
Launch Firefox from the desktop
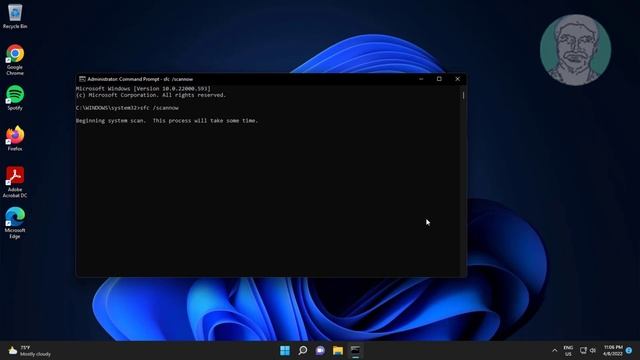point(15,139)
